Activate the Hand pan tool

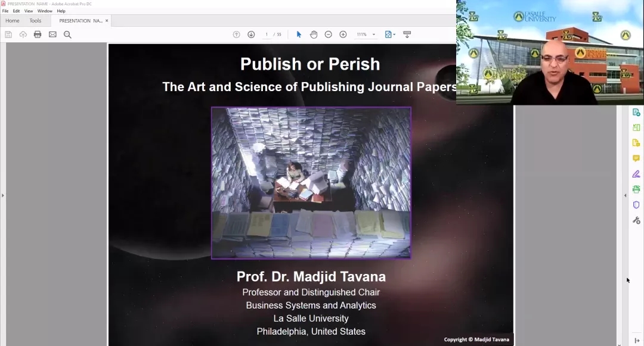[x=314, y=35]
